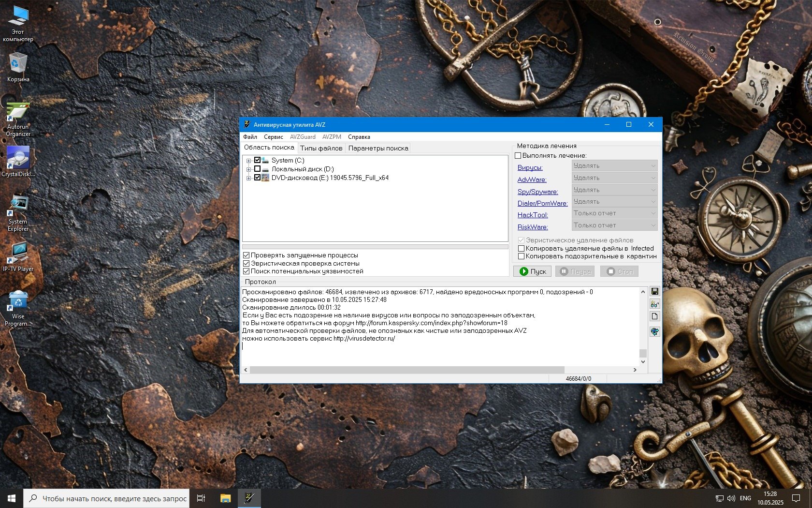The width and height of the screenshot is (812, 508).
Task: Open the 'Файл' menu
Action: coord(250,137)
